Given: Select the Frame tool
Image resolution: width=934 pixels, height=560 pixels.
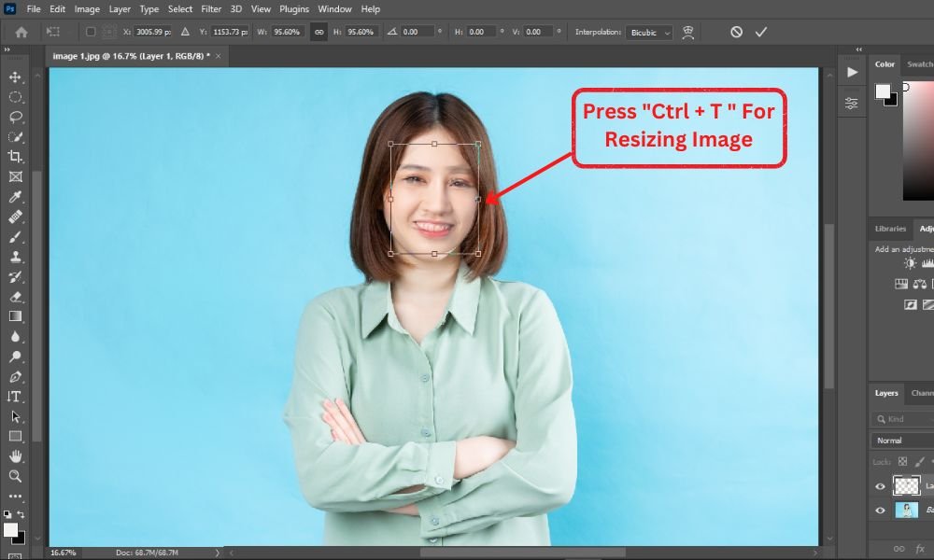Looking at the screenshot, I should (x=16, y=176).
